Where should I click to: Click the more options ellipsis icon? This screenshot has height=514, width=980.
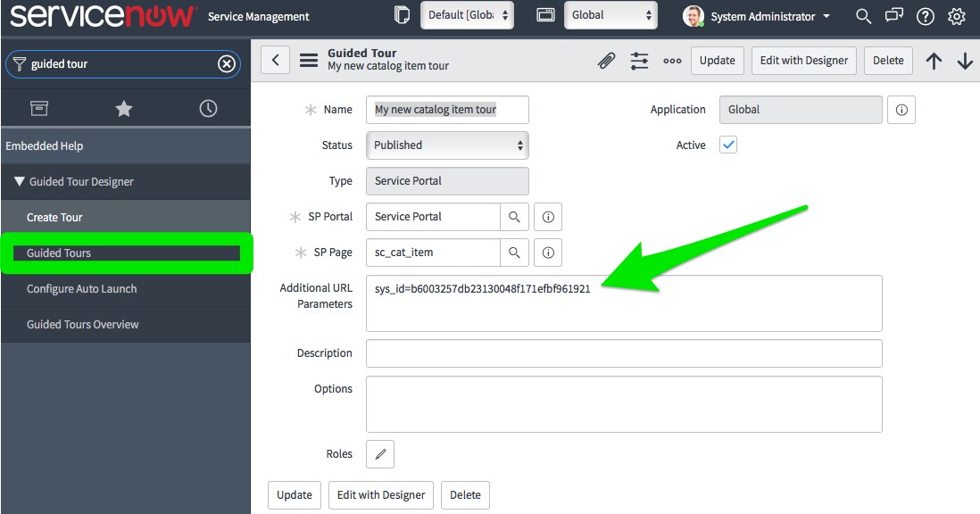coord(671,60)
